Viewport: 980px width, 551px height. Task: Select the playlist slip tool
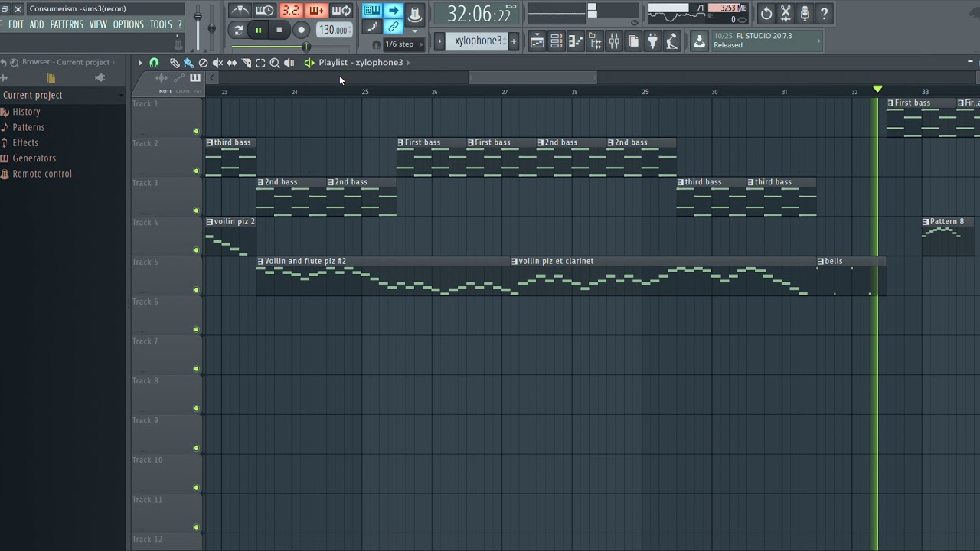232,63
